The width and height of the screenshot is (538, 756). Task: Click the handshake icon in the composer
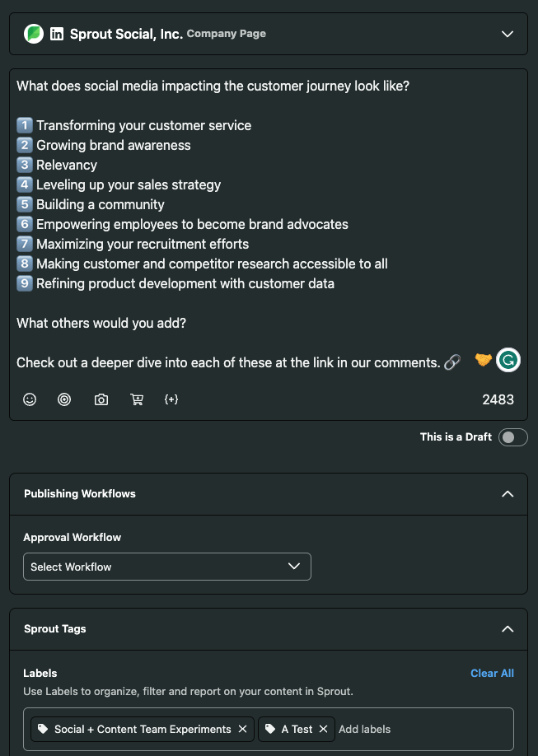pyautogui.click(x=483, y=360)
